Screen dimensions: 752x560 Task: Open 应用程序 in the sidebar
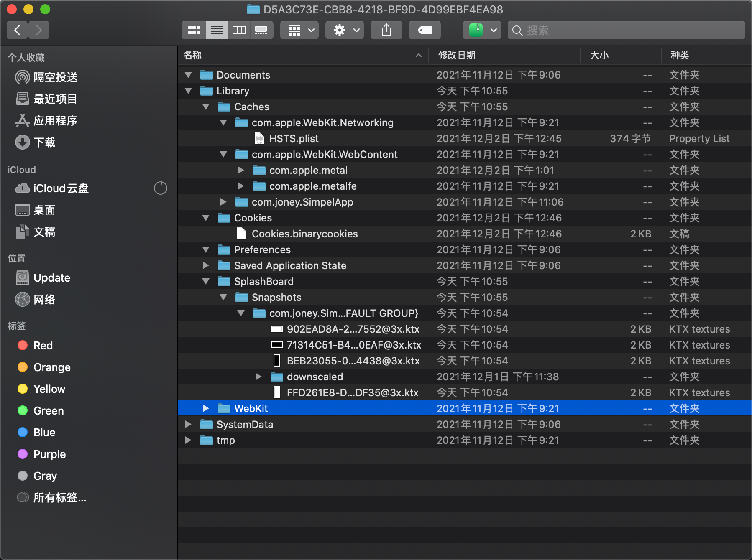(x=55, y=121)
